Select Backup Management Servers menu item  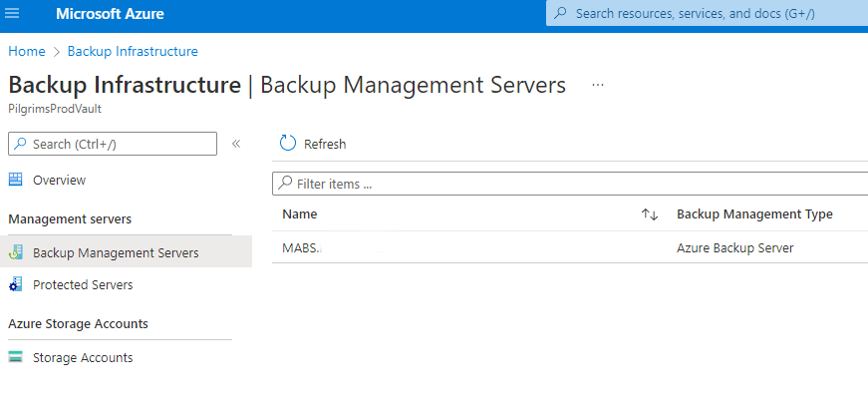pyautogui.click(x=126, y=252)
